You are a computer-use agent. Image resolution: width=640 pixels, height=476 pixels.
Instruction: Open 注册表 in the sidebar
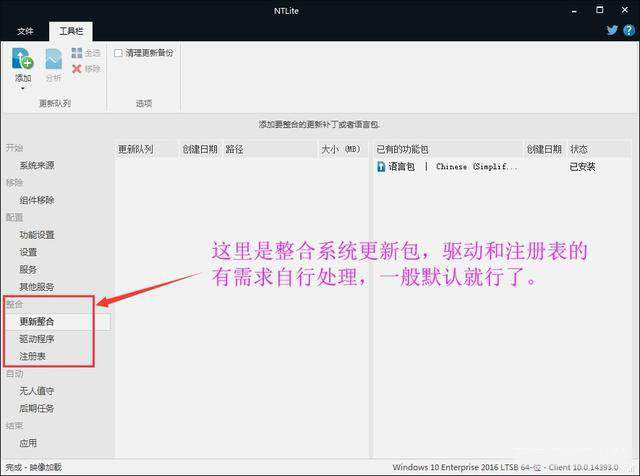coord(32,356)
